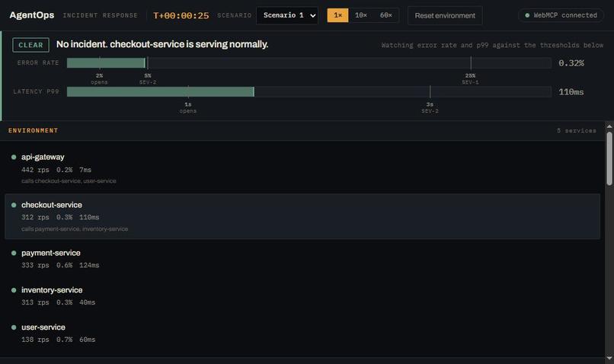Click the 110ms latency value beside bar

[571, 92]
